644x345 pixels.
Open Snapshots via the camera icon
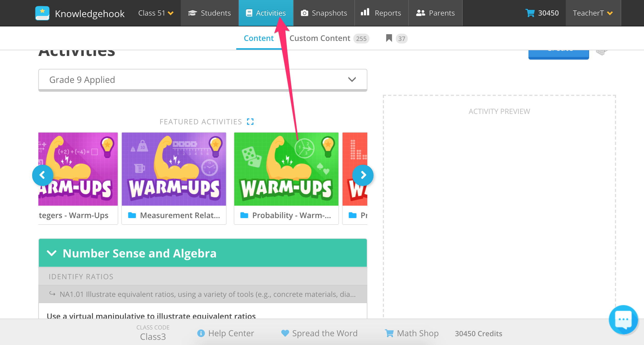(304, 12)
